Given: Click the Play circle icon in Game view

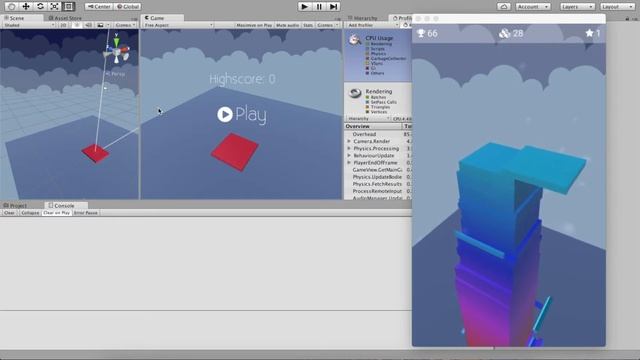Looking at the screenshot, I should pos(225,115).
